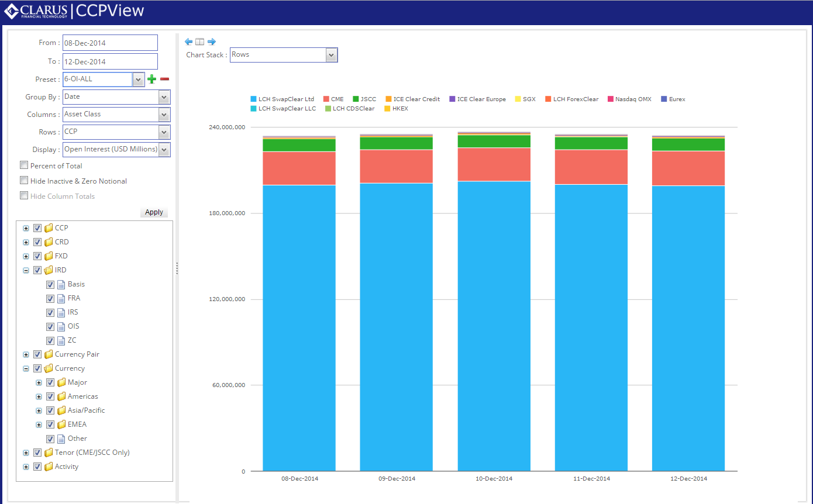Toggle ICE Clear Credit legend entry
The width and height of the screenshot is (813, 504).
[x=412, y=99]
